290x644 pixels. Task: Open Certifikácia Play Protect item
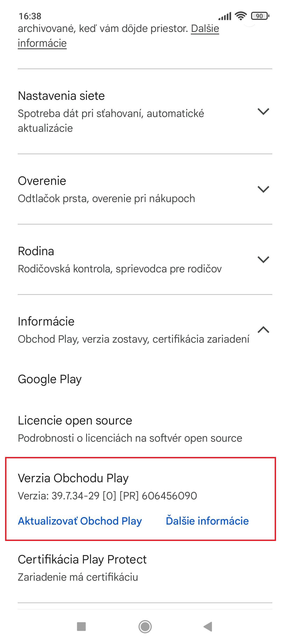[145, 568]
